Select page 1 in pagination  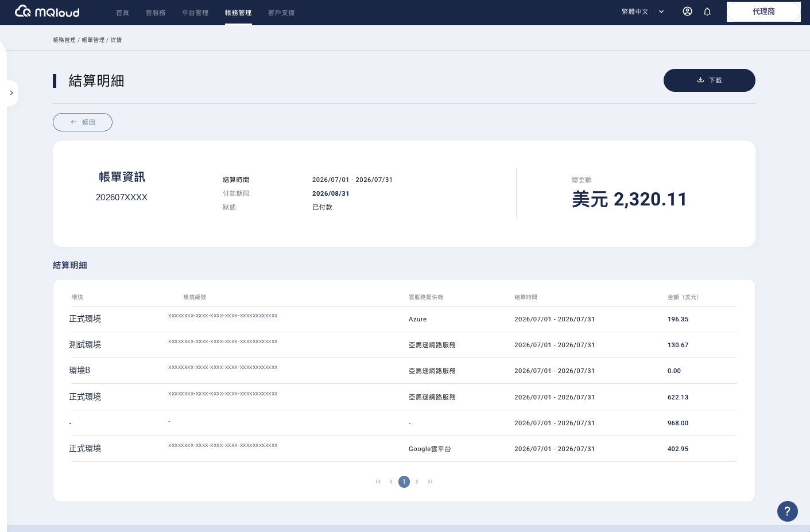pyautogui.click(x=404, y=481)
